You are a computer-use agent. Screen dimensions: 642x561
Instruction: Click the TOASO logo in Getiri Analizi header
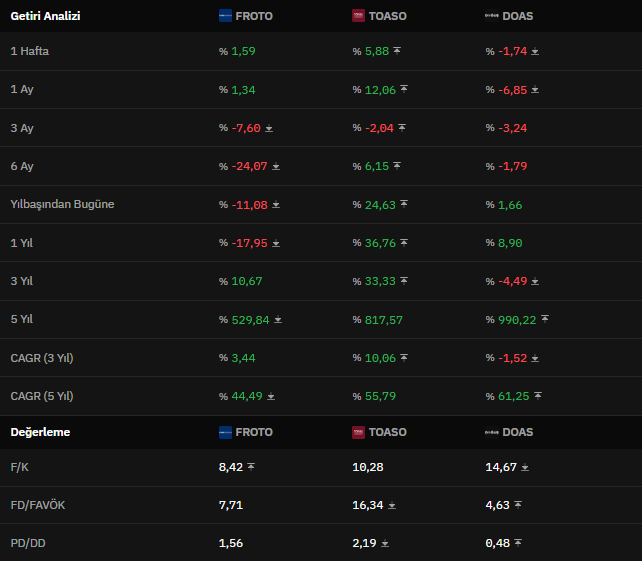click(x=358, y=16)
